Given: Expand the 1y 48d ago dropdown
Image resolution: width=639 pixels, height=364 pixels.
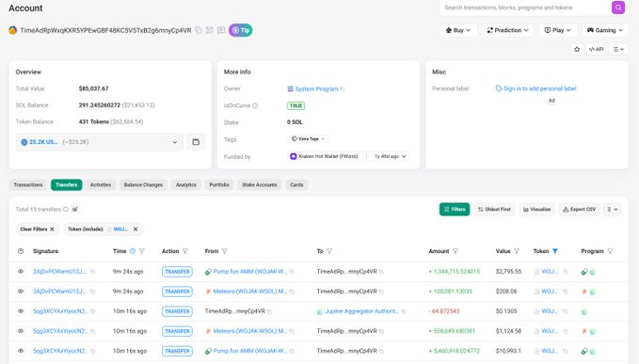Looking at the screenshot, I should [390, 156].
